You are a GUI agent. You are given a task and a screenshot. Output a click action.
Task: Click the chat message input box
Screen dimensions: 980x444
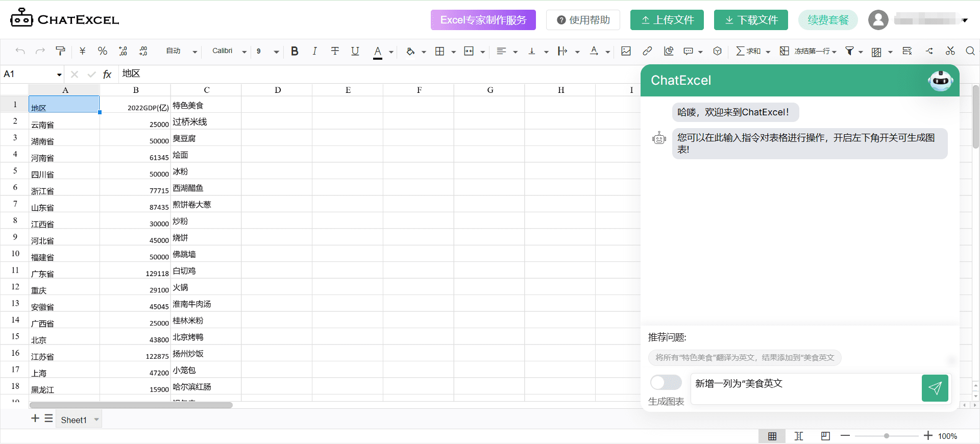tap(806, 389)
